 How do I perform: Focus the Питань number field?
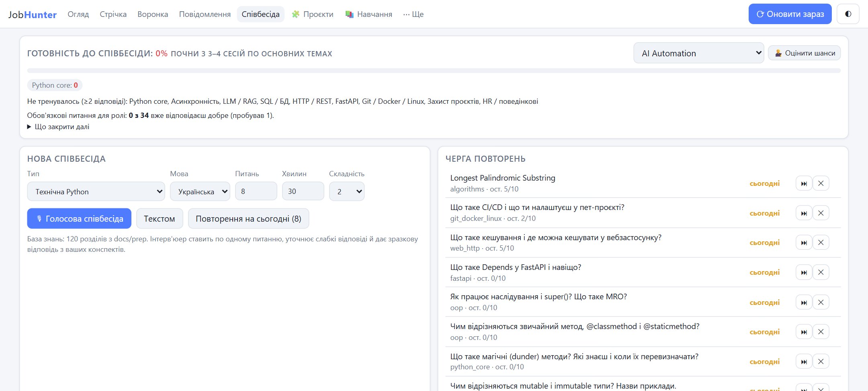click(x=256, y=191)
